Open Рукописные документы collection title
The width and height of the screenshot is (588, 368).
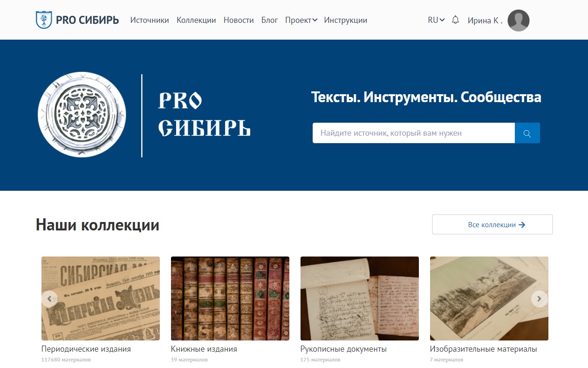coord(343,349)
